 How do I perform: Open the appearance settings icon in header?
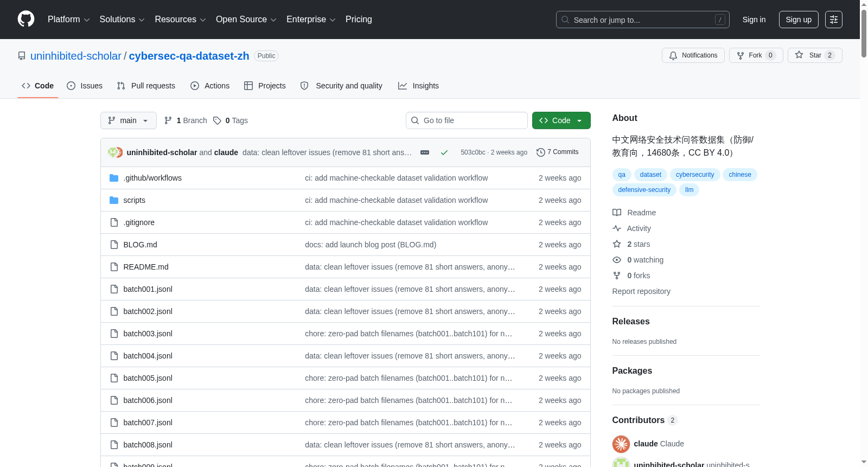coord(834,20)
